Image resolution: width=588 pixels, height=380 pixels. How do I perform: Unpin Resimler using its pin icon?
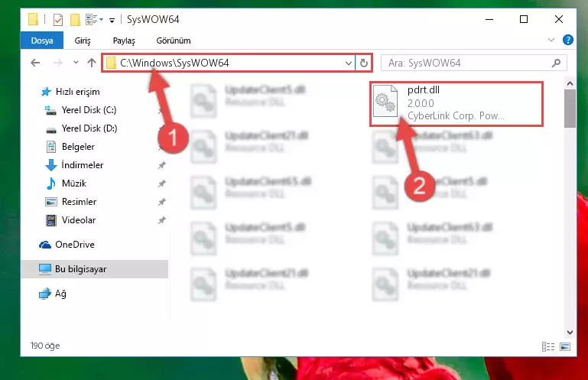click(x=161, y=202)
